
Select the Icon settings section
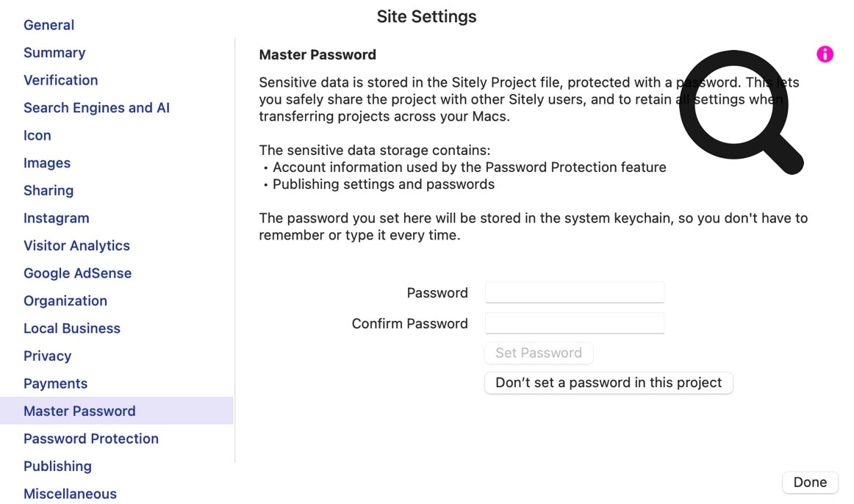point(37,135)
